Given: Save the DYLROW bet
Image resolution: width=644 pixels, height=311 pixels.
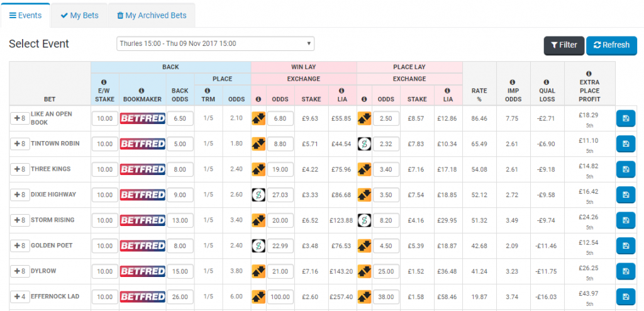Looking at the screenshot, I should tap(626, 271).
